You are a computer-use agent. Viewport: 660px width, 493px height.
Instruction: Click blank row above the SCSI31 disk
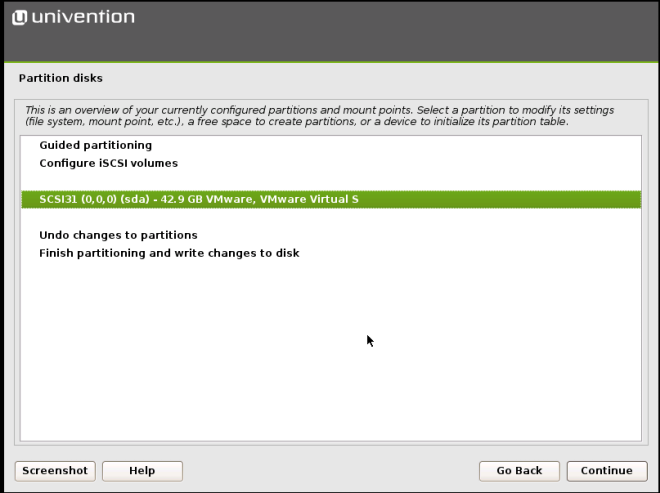[x=331, y=181]
